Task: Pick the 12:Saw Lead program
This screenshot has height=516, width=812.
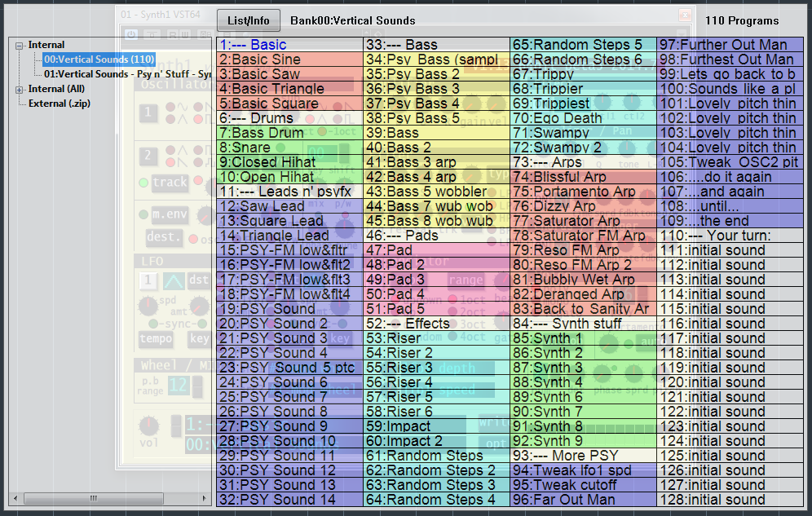Action: point(261,206)
